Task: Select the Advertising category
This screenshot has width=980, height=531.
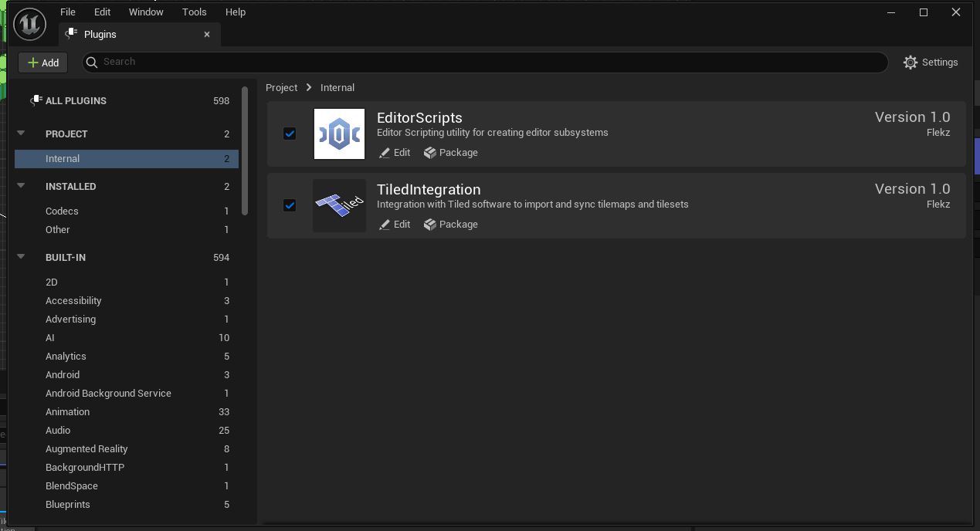Action: click(x=127, y=319)
